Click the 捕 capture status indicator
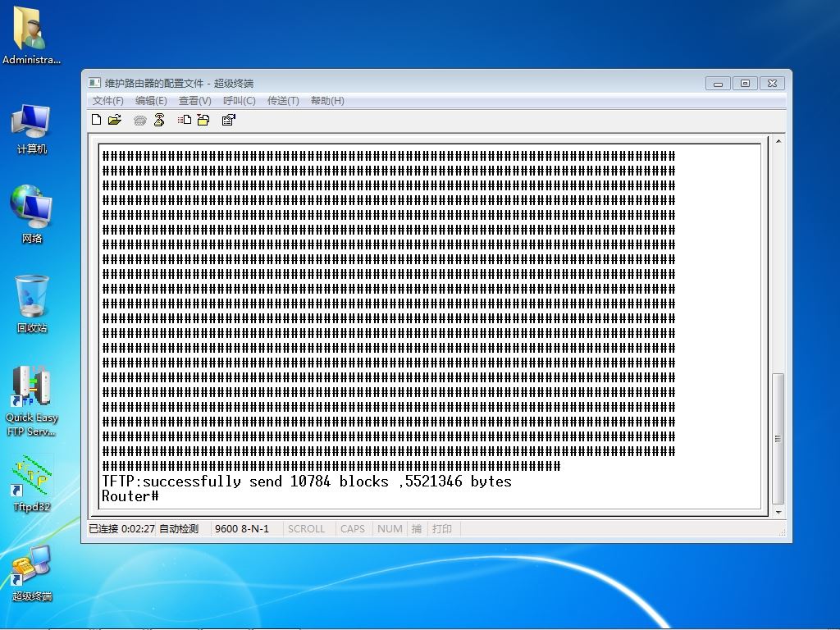The width and height of the screenshot is (840, 630). (416, 529)
